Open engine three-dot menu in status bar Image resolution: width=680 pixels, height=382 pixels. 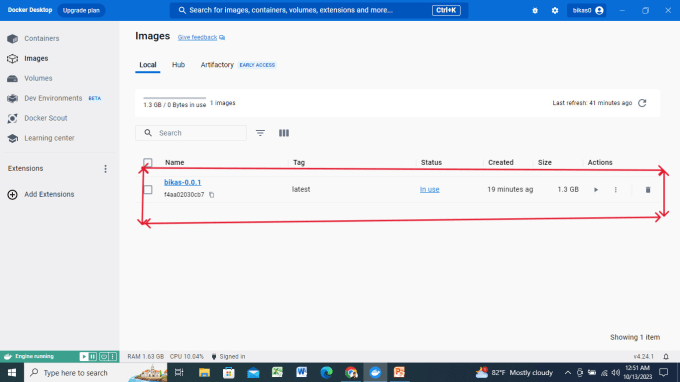[x=113, y=357]
